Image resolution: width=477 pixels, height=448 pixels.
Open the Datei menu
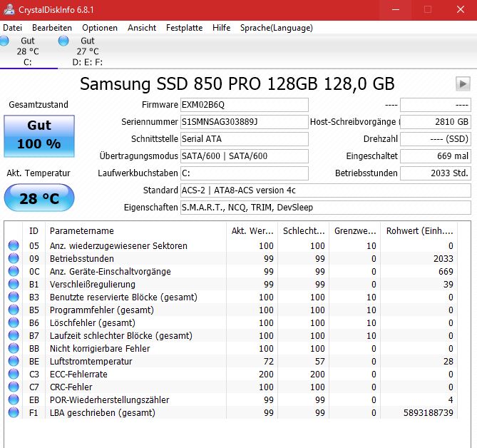(x=12, y=28)
